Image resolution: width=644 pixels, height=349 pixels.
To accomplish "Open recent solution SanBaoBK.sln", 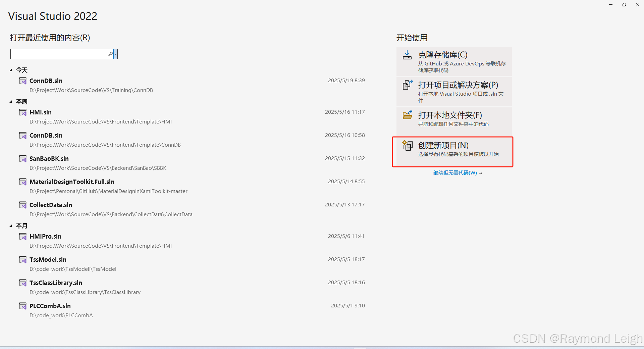I will (x=192, y=163).
